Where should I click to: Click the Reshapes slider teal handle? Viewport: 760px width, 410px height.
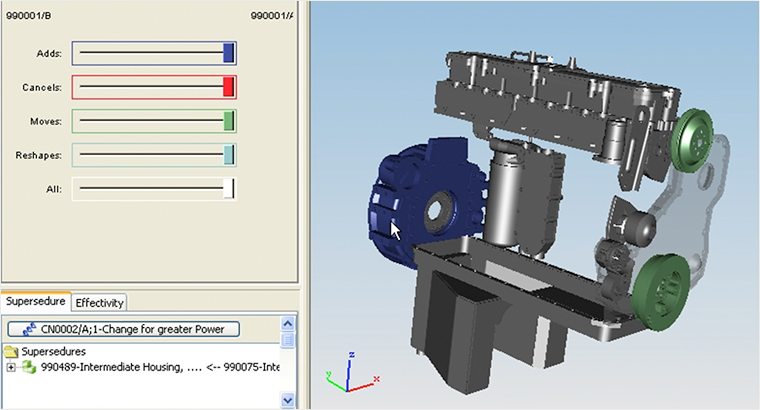pos(228,155)
